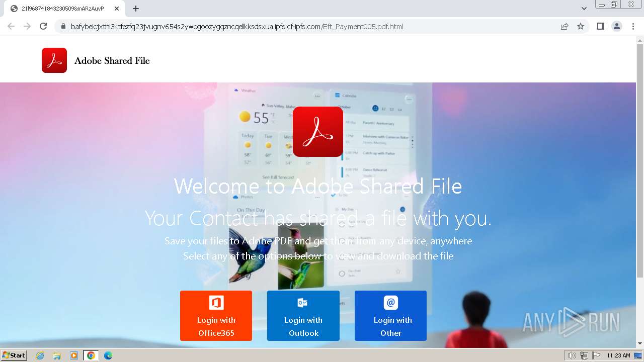
Task: Reload the current page
Action: (43, 26)
